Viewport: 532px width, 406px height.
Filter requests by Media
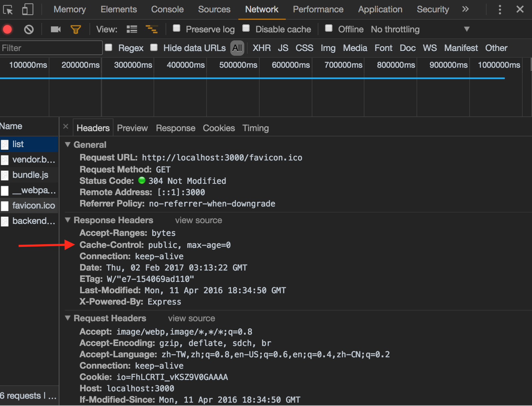(x=355, y=48)
